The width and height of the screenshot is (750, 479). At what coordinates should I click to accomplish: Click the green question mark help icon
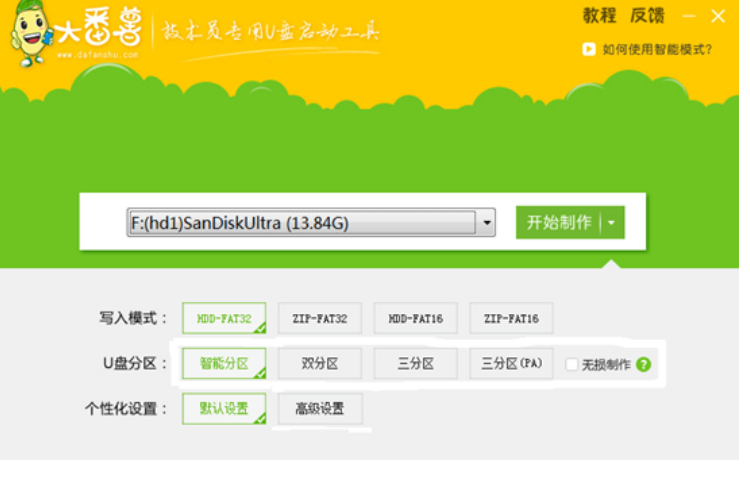coord(643,364)
